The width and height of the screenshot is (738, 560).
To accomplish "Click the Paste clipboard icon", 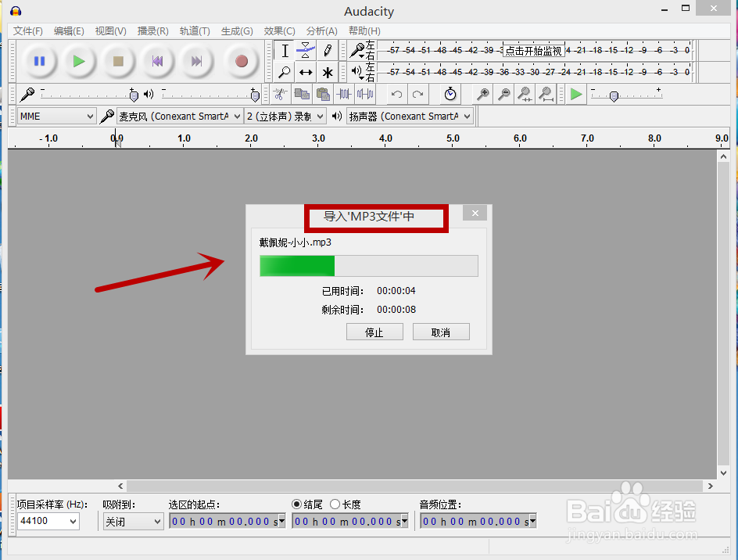I will pos(323,94).
